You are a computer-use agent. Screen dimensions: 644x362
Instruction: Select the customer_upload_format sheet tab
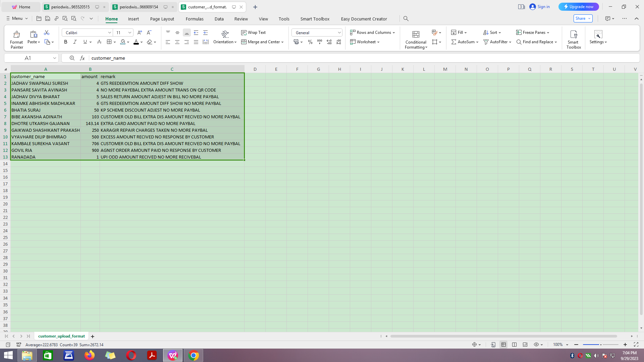[61, 336]
